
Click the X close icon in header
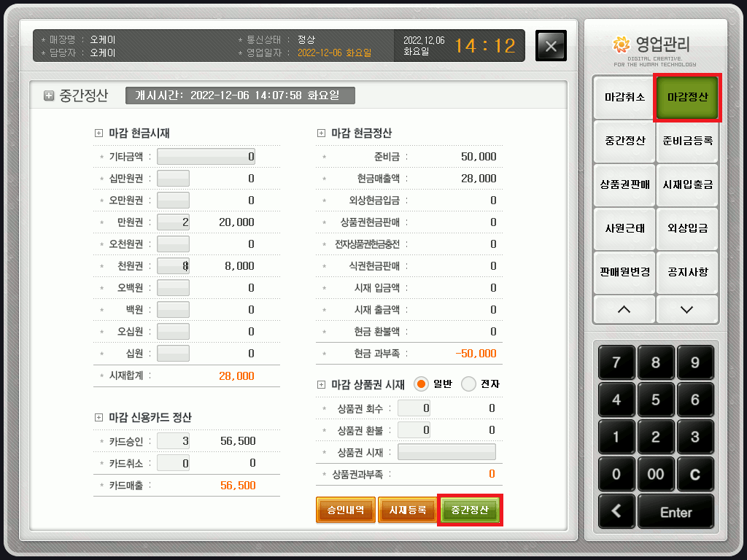(551, 46)
